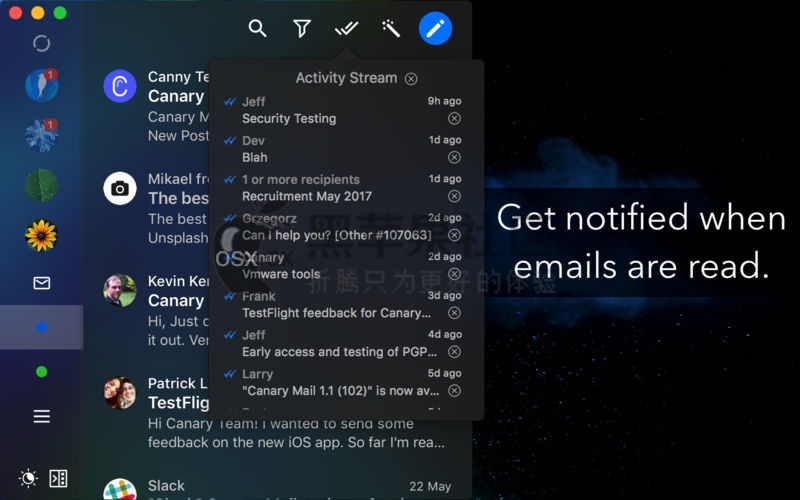
Task: Open the hamburger menu in sidebar
Action: (x=41, y=416)
